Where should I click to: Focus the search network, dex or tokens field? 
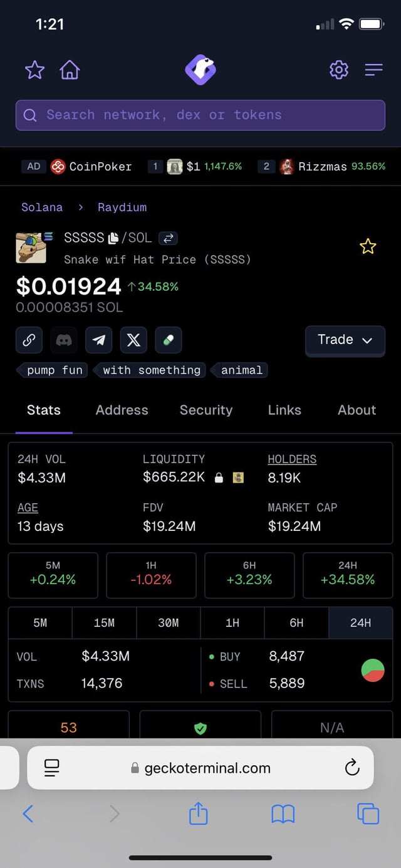tap(200, 115)
